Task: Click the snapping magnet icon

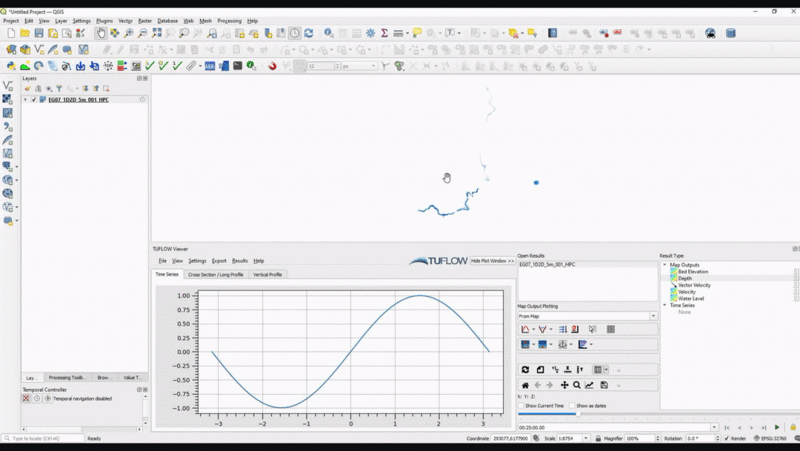Action: click(272, 66)
